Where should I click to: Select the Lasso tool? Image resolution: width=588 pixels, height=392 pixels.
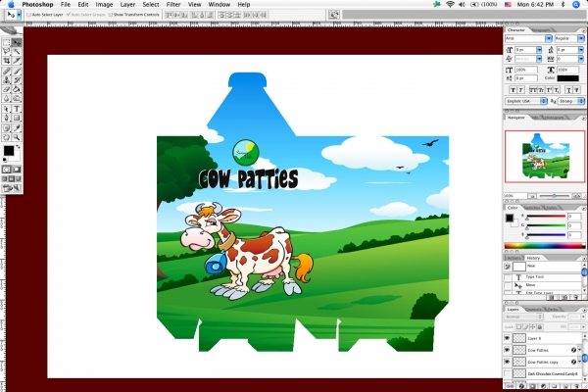(x=7, y=51)
